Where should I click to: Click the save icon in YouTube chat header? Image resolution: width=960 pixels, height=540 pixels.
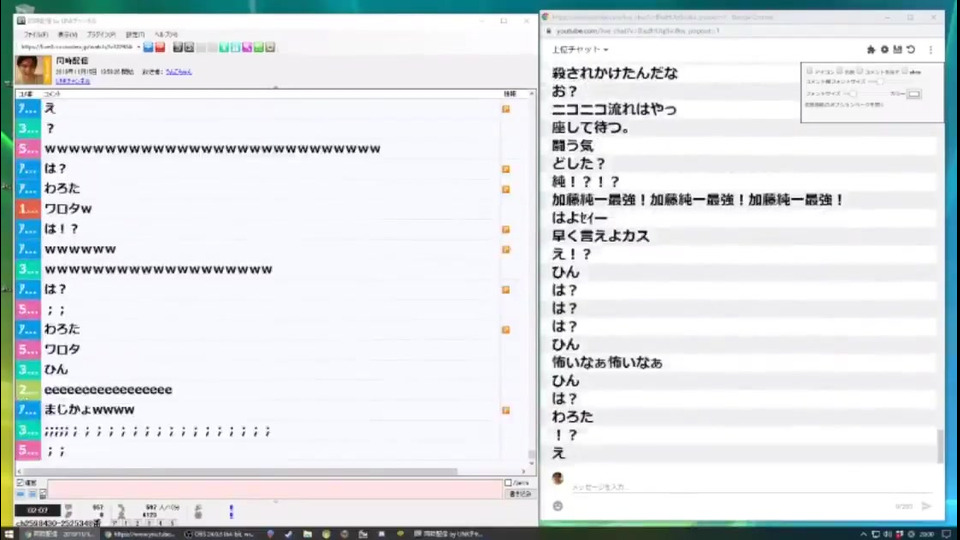tap(898, 50)
